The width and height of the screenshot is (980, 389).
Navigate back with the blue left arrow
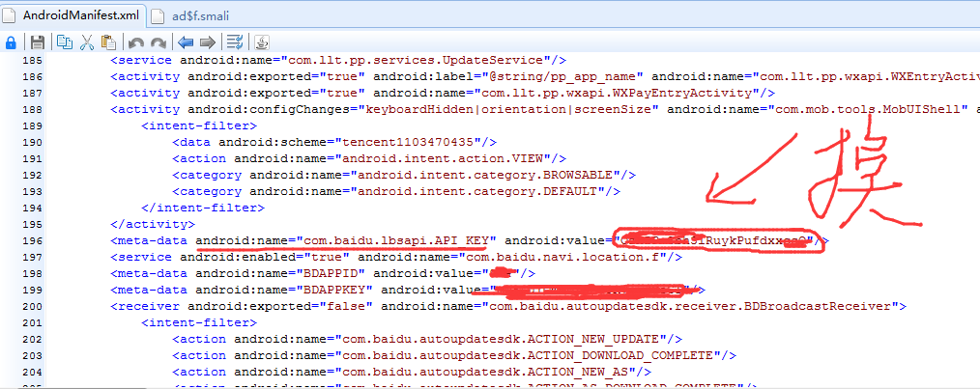tap(186, 42)
